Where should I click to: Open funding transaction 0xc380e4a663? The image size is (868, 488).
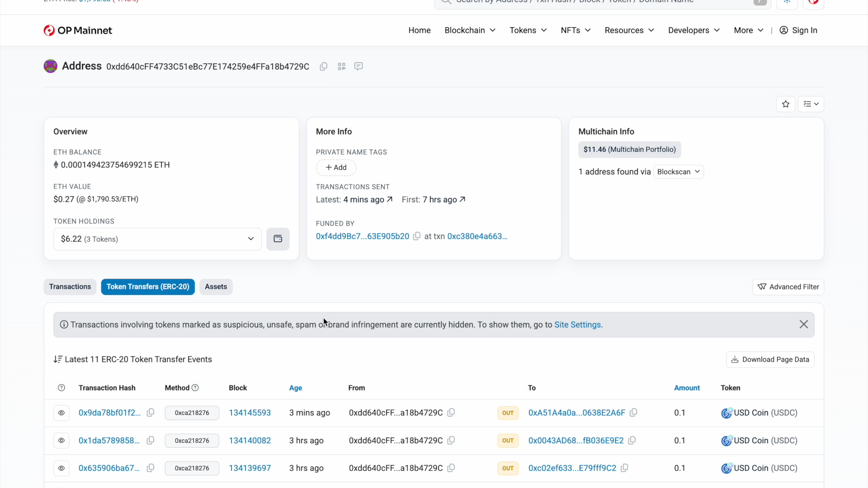[477, 236]
